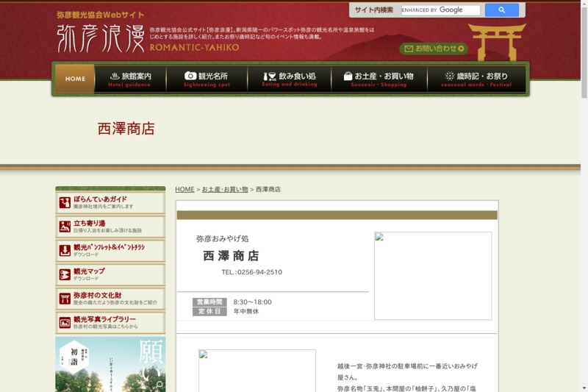Click the 観光マップ map icon
This screenshot has width=588, height=392.
(x=65, y=274)
